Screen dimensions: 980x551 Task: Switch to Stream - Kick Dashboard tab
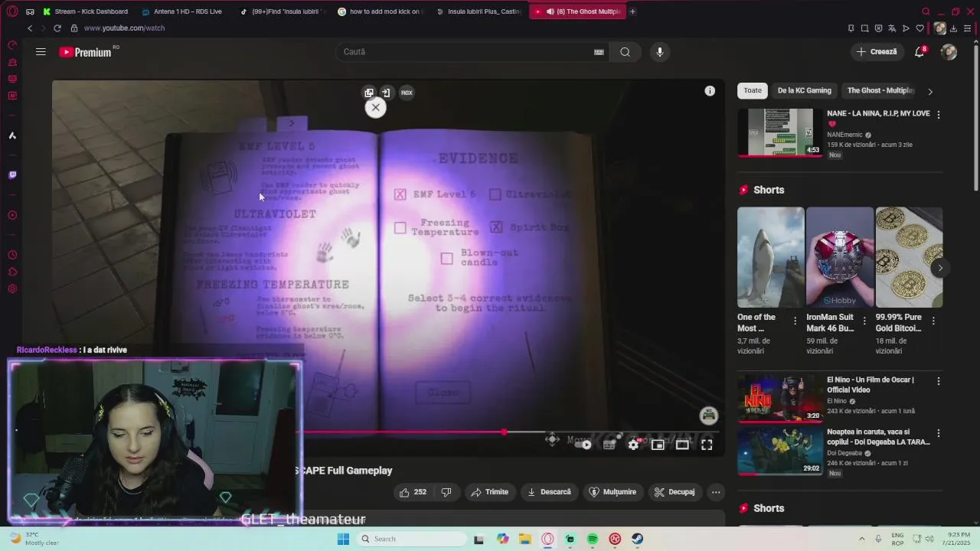tap(84, 11)
